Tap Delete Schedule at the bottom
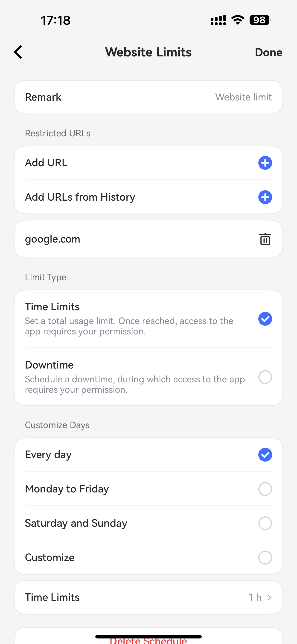This screenshot has width=297, height=644. 148,640
